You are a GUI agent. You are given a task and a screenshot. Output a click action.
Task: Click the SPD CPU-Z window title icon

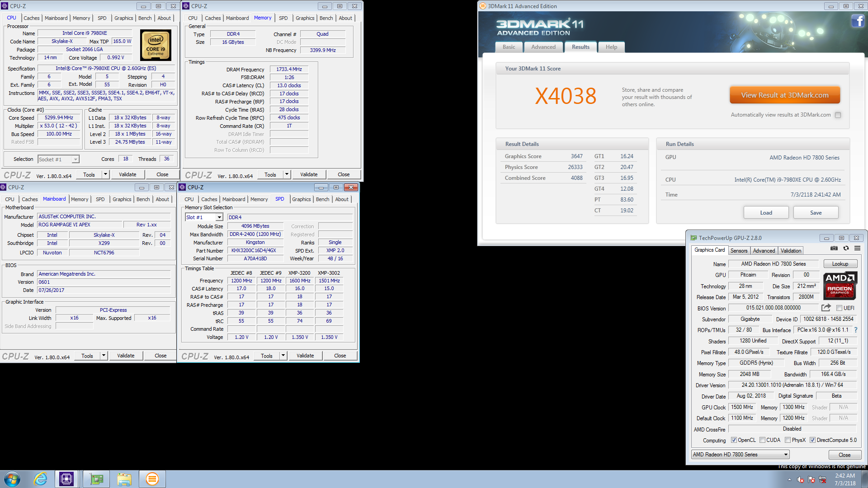(183, 187)
